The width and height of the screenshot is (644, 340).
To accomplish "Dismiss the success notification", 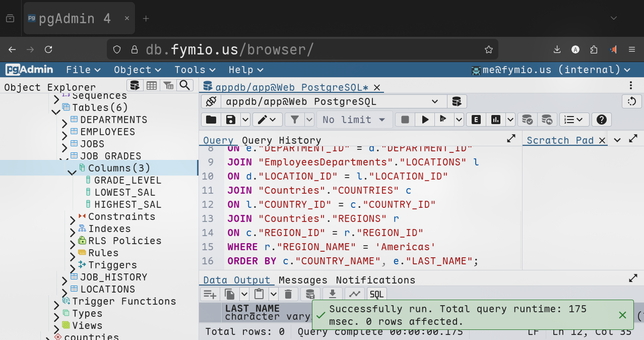I will [x=622, y=315].
